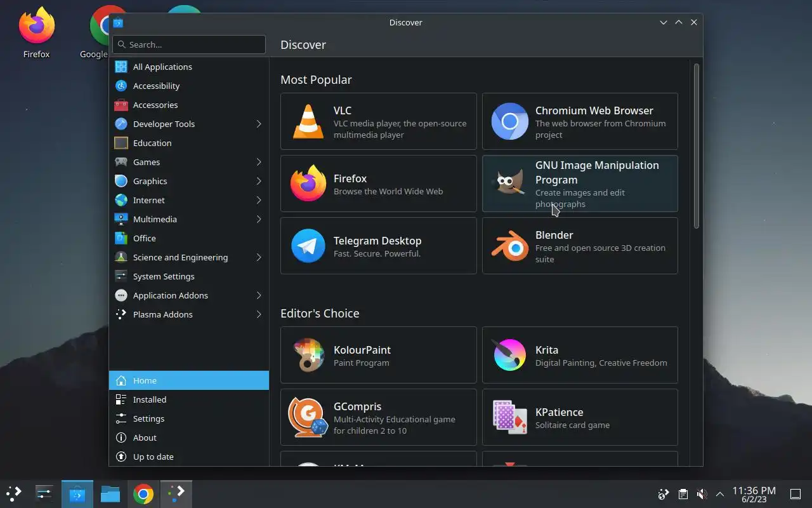Click the GCompris app icon
The height and width of the screenshot is (508, 812).
click(x=308, y=417)
